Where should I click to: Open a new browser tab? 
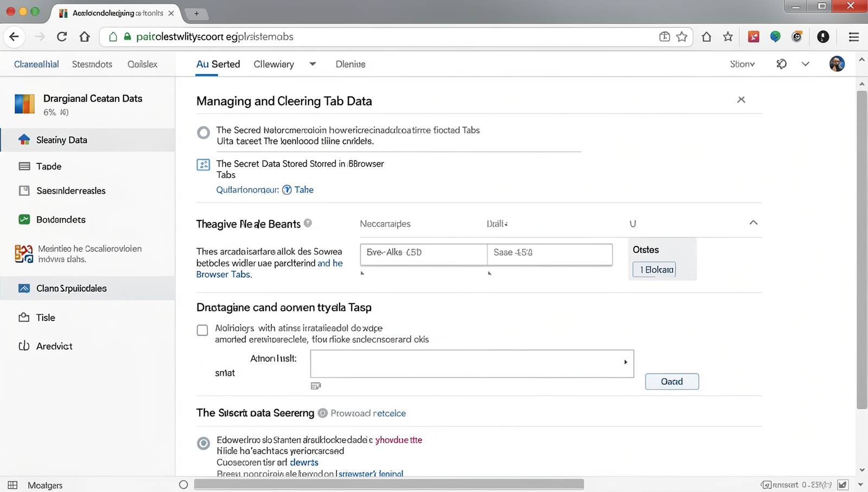[196, 13]
